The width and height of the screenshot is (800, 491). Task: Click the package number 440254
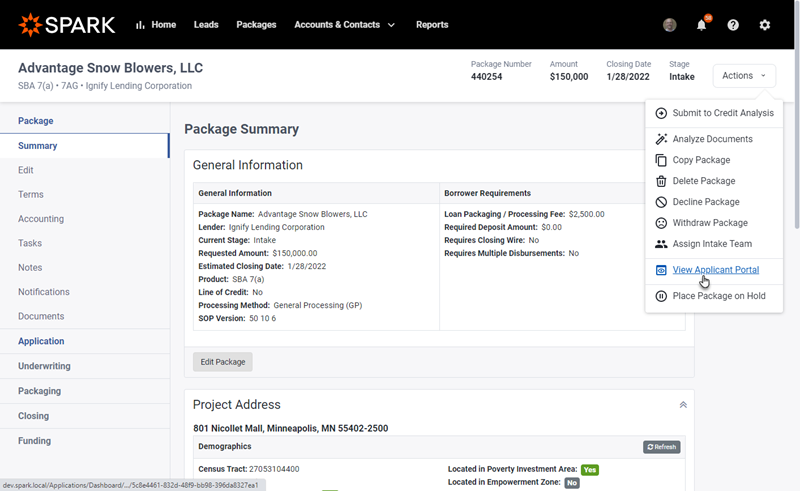click(486, 77)
